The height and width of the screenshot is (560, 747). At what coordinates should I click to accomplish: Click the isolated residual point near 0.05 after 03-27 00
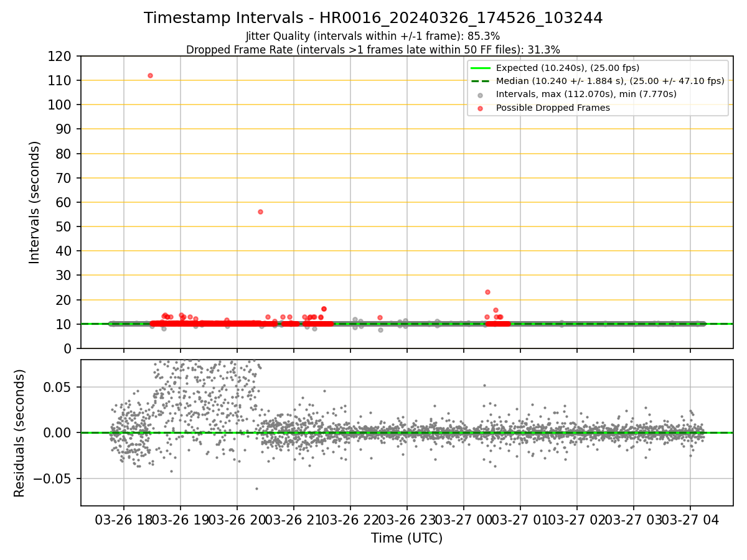tap(484, 386)
